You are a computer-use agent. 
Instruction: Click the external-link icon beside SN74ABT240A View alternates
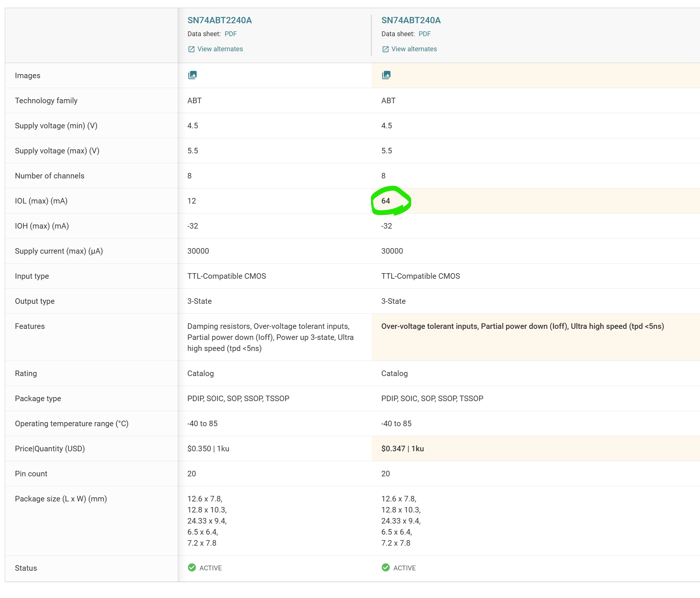tap(385, 49)
